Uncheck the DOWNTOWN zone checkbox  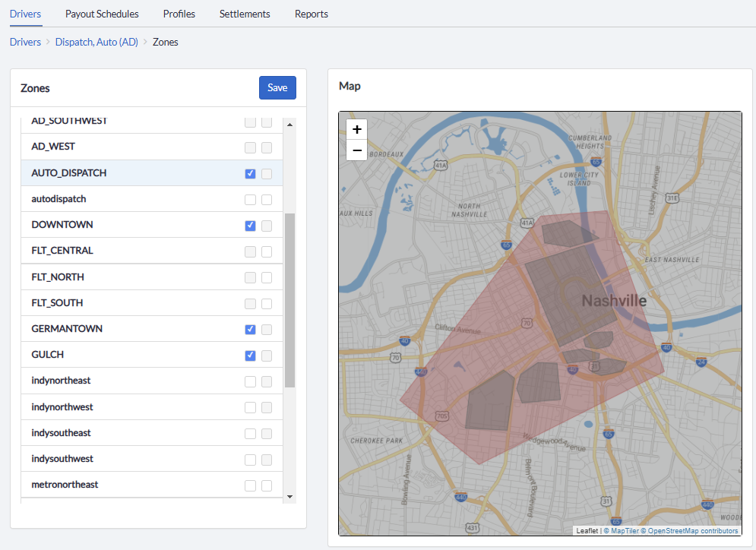250,225
